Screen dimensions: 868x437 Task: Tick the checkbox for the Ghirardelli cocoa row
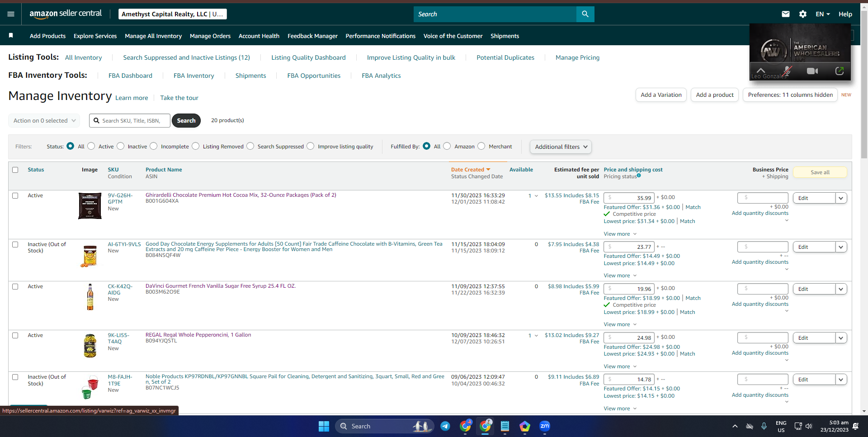[15, 195]
